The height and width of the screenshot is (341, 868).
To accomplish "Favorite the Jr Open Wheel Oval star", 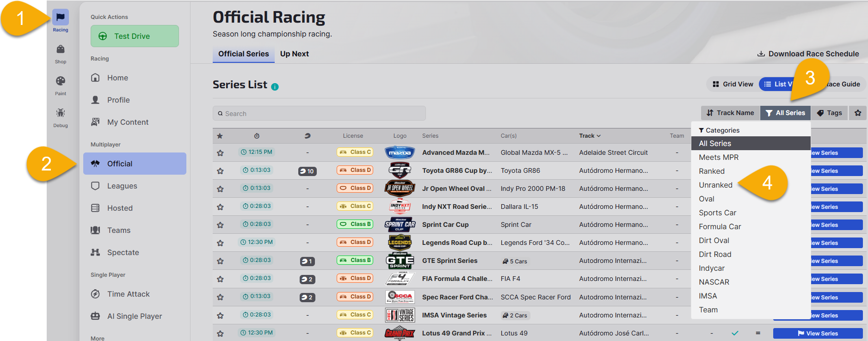I will [220, 189].
